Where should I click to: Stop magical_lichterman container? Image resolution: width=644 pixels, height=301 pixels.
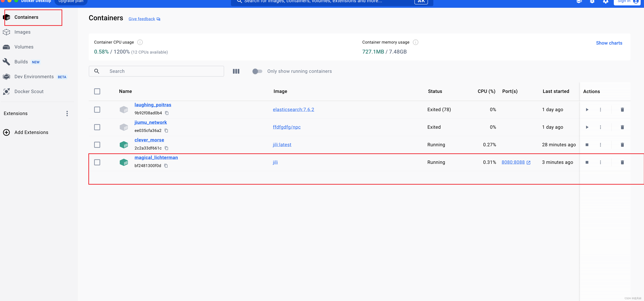(x=587, y=162)
